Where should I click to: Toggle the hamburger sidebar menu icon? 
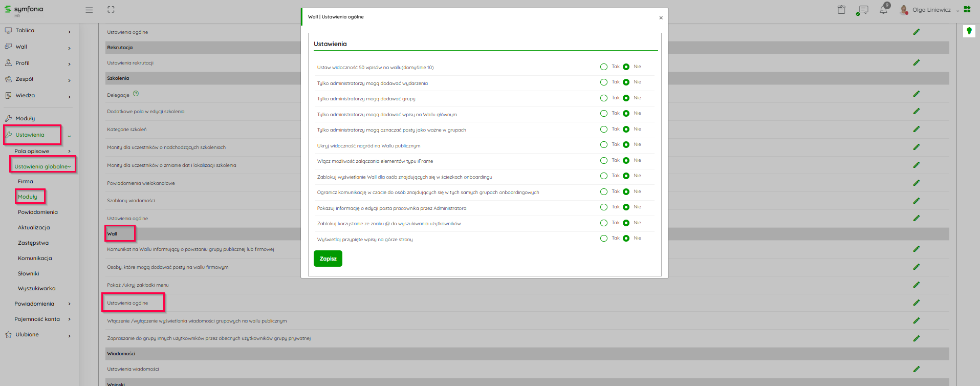pos(89,10)
